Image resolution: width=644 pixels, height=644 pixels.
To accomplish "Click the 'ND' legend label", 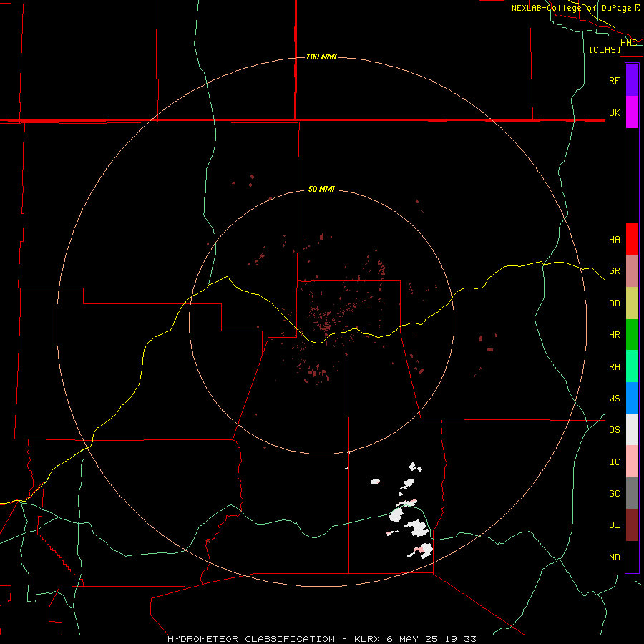I will click(615, 557).
